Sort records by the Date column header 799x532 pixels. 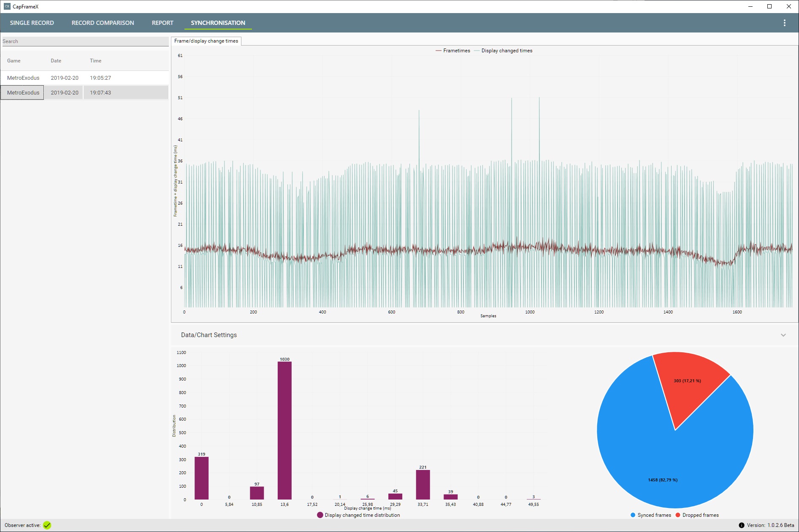tap(56, 61)
